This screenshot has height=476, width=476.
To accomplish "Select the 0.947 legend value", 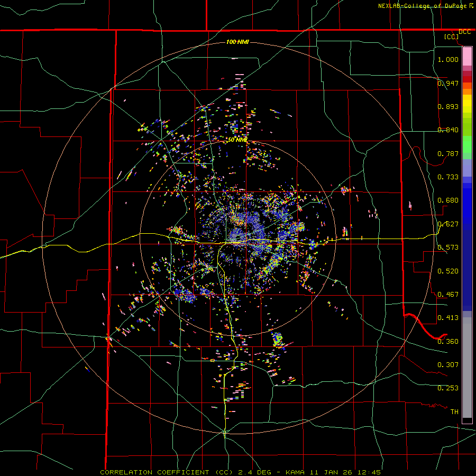I will (448, 83).
